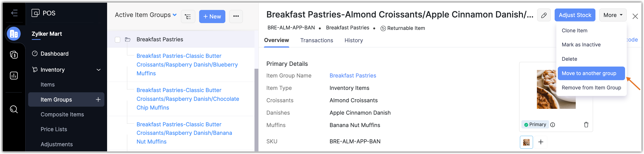Tick the Breakfast Pastries group checkbox
644x154 pixels.
(118, 40)
